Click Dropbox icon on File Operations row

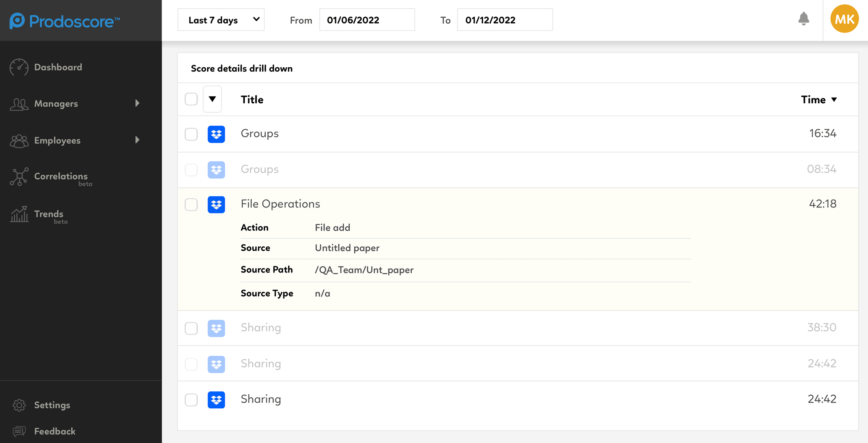pyautogui.click(x=216, y=204)
